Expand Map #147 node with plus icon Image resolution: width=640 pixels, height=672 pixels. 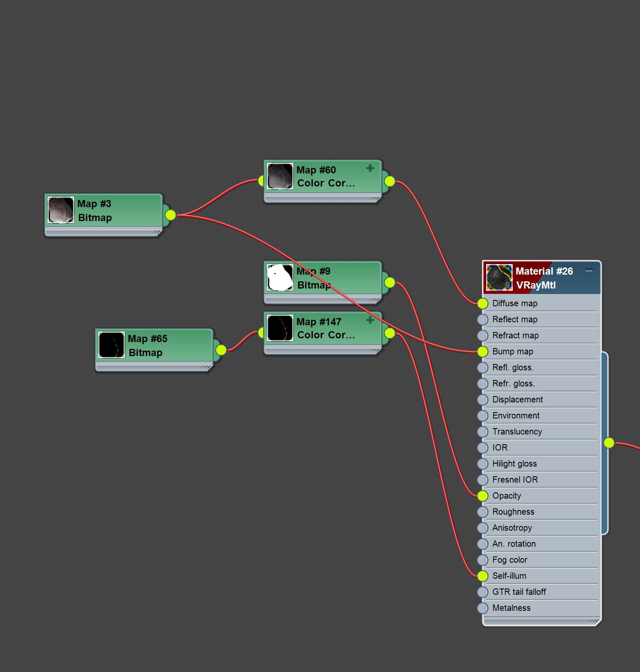click(370, 320)
